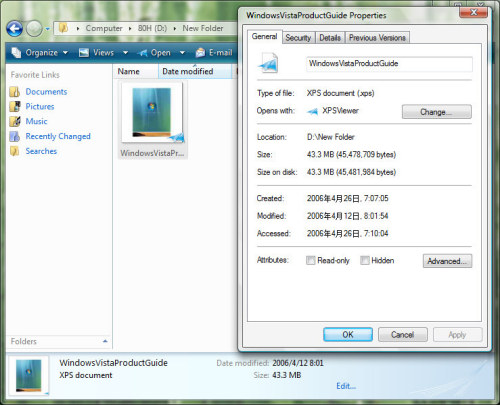Click the Open toolbar icon
Viewport: 500px width, 405px height.
click(142, 53)
